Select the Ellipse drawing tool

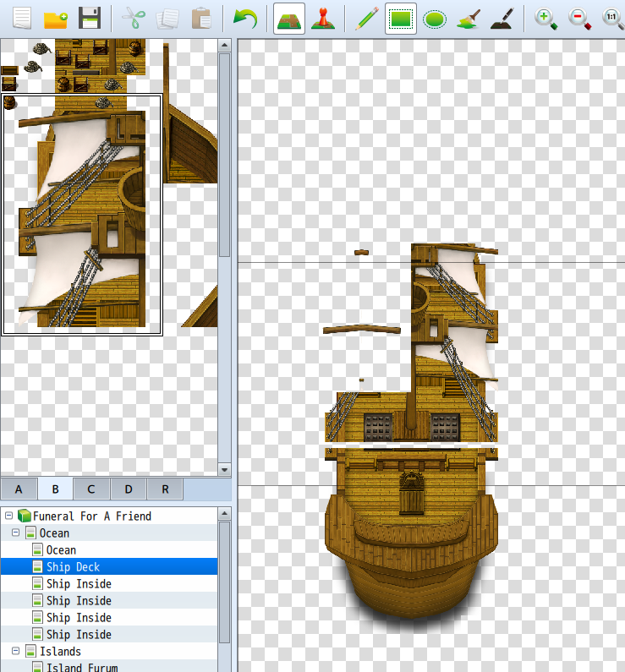point(434,19)
